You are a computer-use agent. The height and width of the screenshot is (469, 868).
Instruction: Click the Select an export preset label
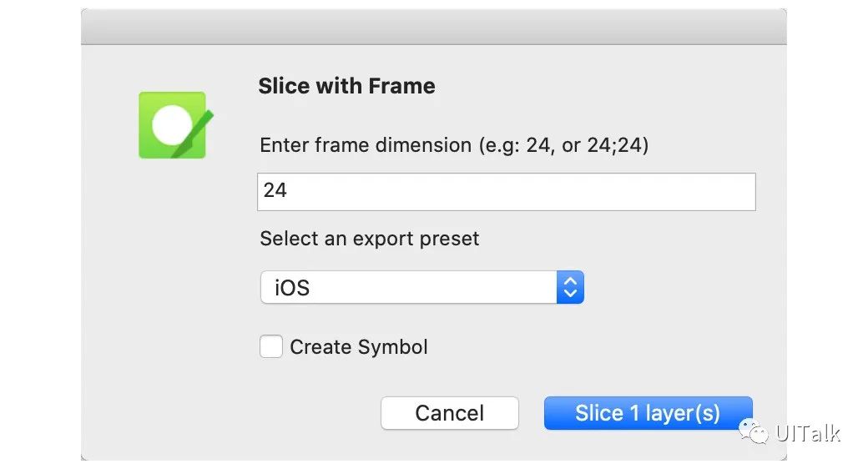pos(369,239)
